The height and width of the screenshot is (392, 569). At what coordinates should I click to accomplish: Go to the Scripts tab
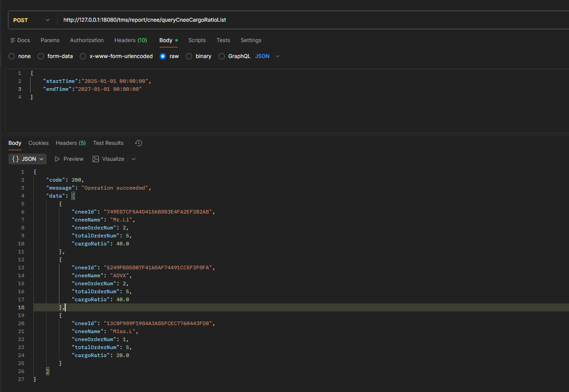click(x=197, y=40)
